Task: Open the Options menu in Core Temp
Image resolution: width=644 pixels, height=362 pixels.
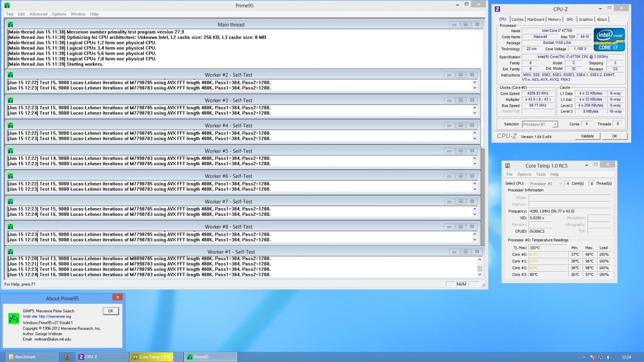Action: [524, 174]
